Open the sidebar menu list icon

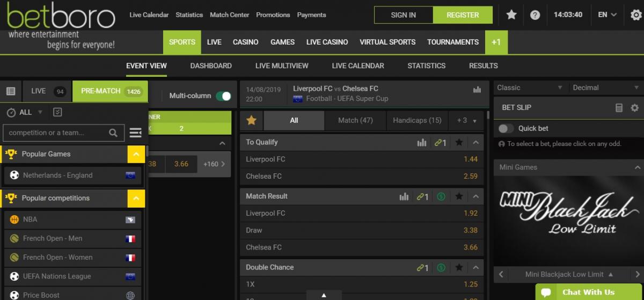click(136, 133)
